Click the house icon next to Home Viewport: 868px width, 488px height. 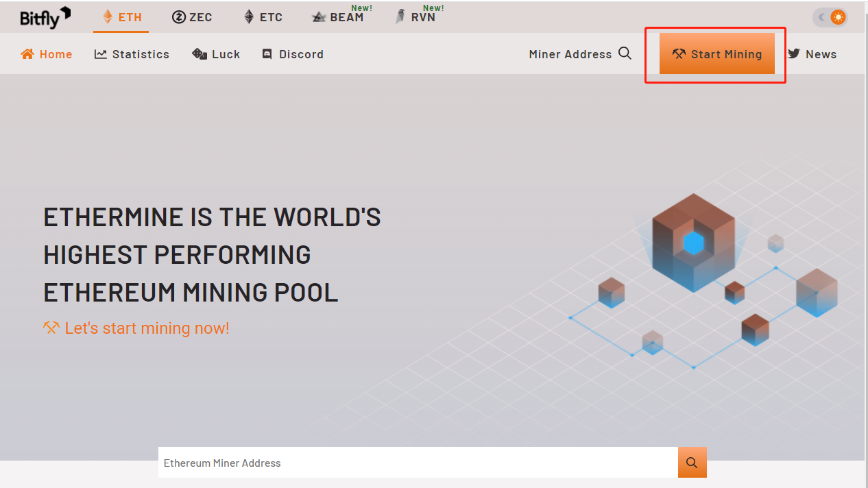click(27, 53)
